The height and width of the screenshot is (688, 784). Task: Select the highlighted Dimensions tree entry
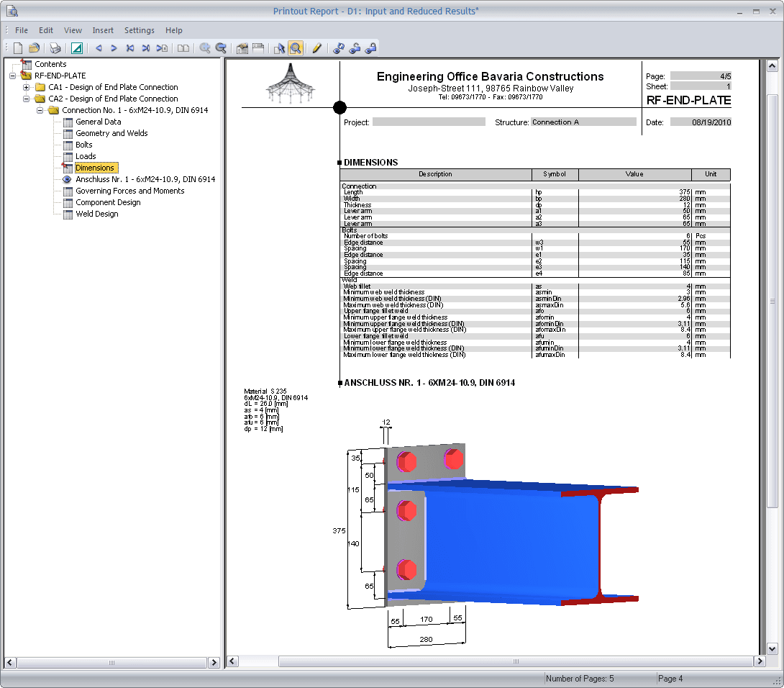click(96, 168)
